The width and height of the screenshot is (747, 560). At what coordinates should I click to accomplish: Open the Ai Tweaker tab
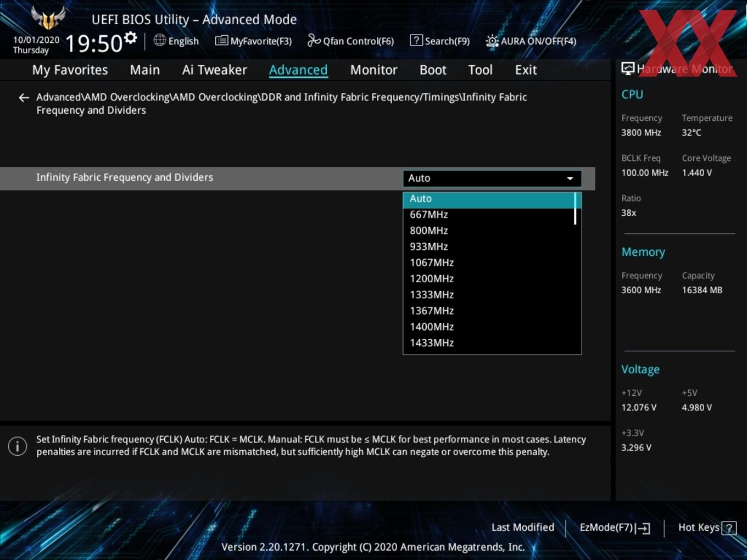(215, 70)
